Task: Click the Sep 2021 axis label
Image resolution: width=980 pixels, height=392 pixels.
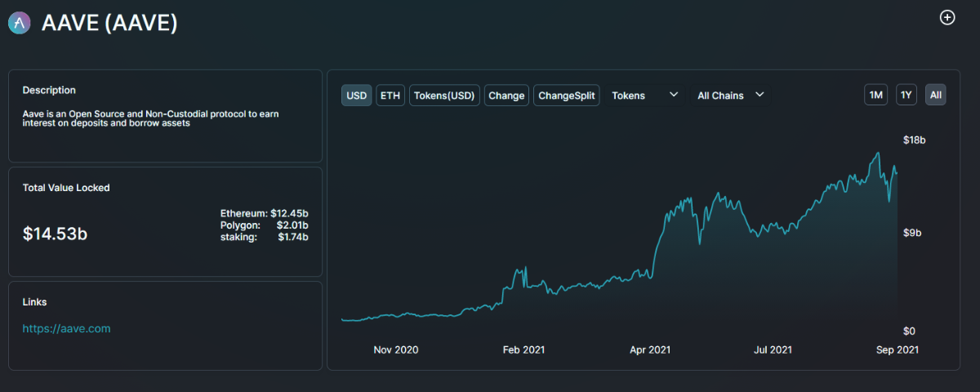Action: [898, 350]
